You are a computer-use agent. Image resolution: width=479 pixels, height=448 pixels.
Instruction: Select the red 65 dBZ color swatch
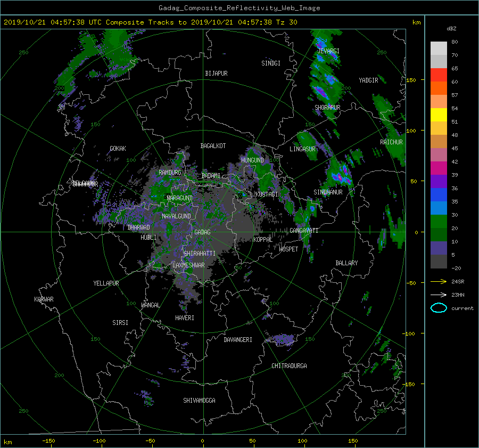439,75
